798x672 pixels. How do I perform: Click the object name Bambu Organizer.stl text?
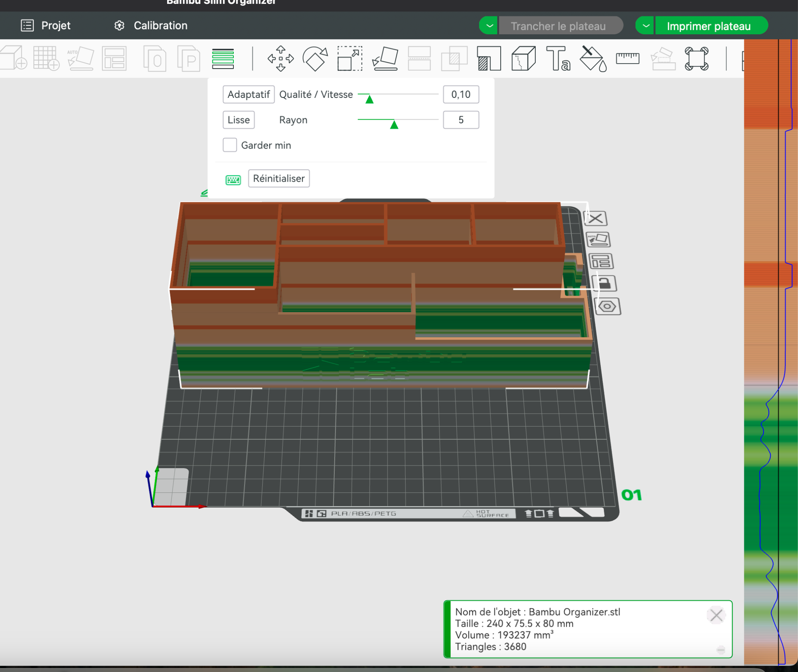(x=574, y=612)
